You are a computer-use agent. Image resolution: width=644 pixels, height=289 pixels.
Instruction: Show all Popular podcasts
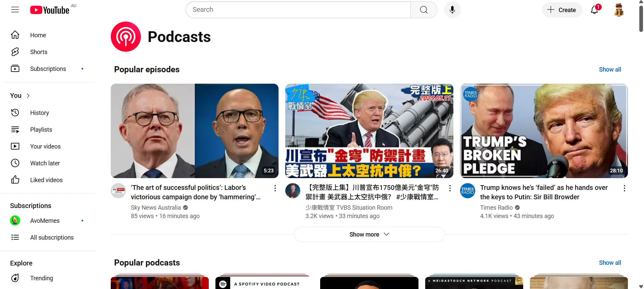[x=610, y=262]
